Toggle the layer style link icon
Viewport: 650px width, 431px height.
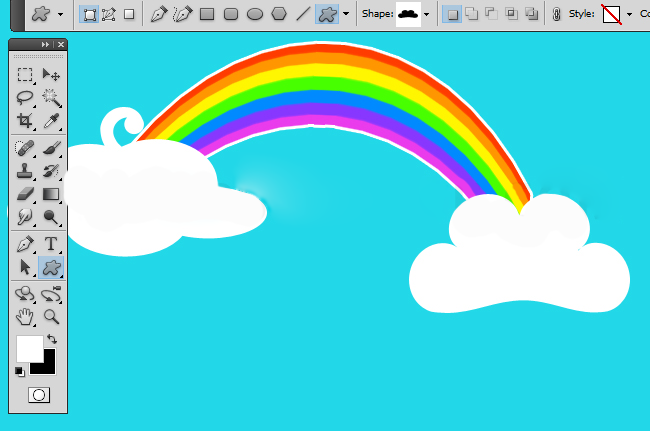(556, 15)
